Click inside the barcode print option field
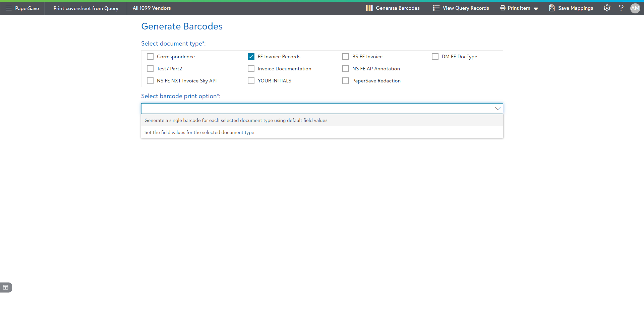644x320 pixels. 315,109
